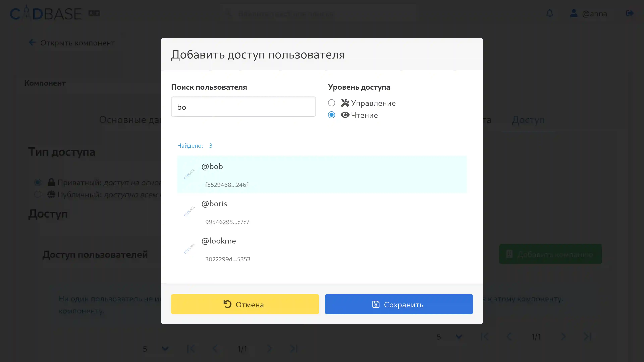644x362 pixels.
Task: Go back via Открыть компонент link
Action: coord(72,43)
